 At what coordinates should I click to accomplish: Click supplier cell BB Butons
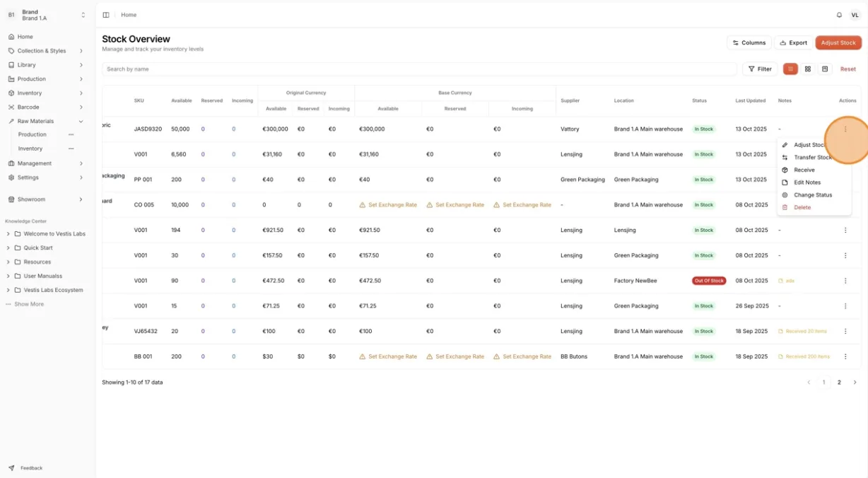point(574,357)
